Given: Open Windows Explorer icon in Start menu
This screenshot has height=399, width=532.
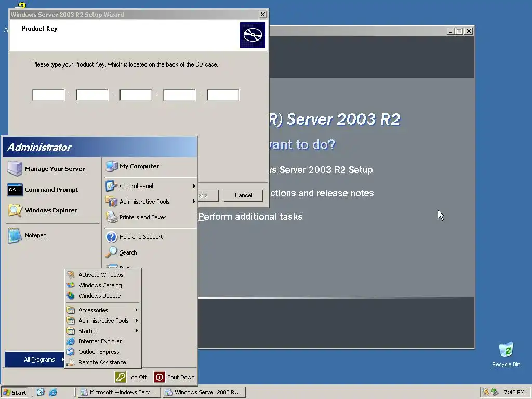Looking at the screenshot, I should point(15,210).
